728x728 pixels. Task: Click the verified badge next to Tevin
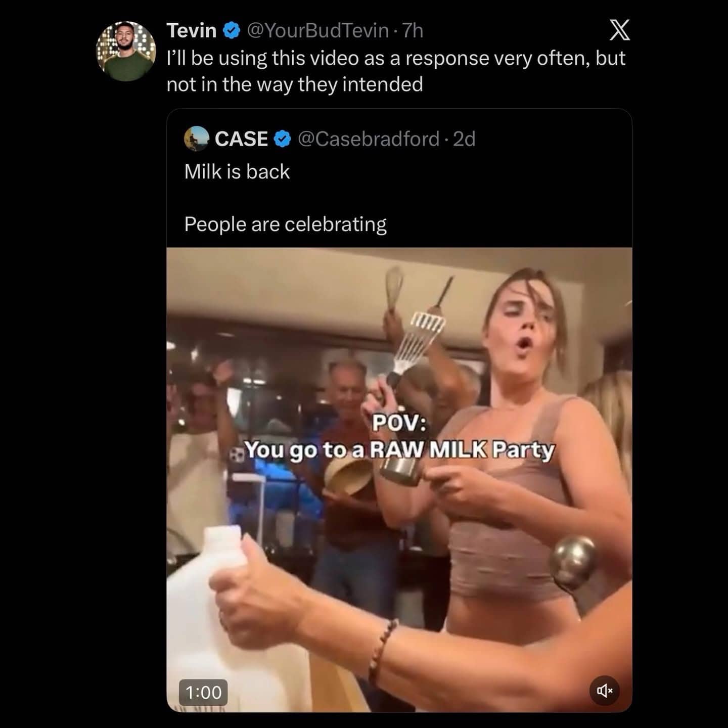(x=231, y=30)
